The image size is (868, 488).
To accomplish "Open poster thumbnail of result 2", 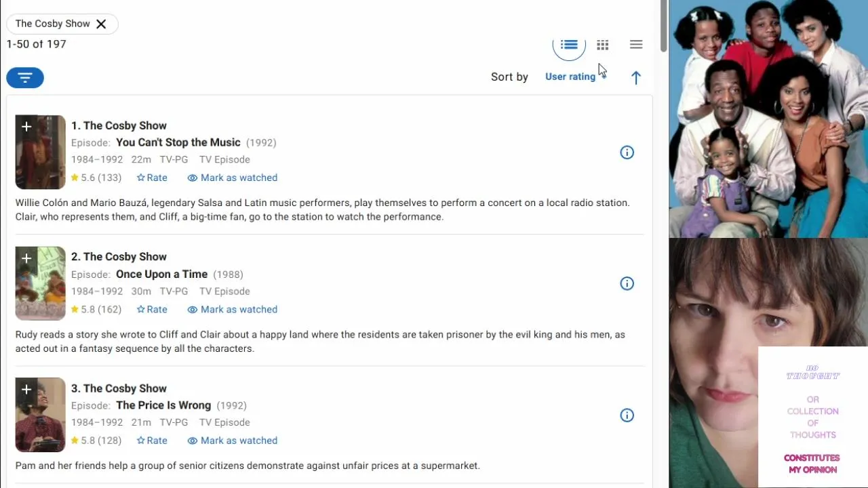I will click(41, 283).
